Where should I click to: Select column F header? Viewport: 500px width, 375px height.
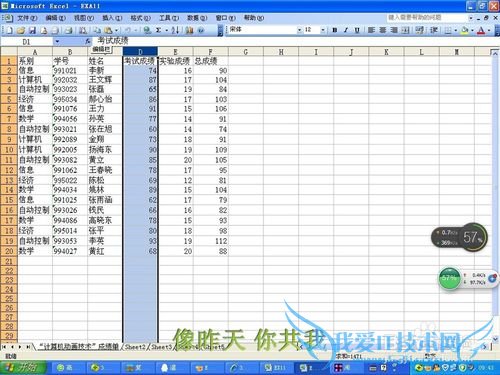point(210,52)
